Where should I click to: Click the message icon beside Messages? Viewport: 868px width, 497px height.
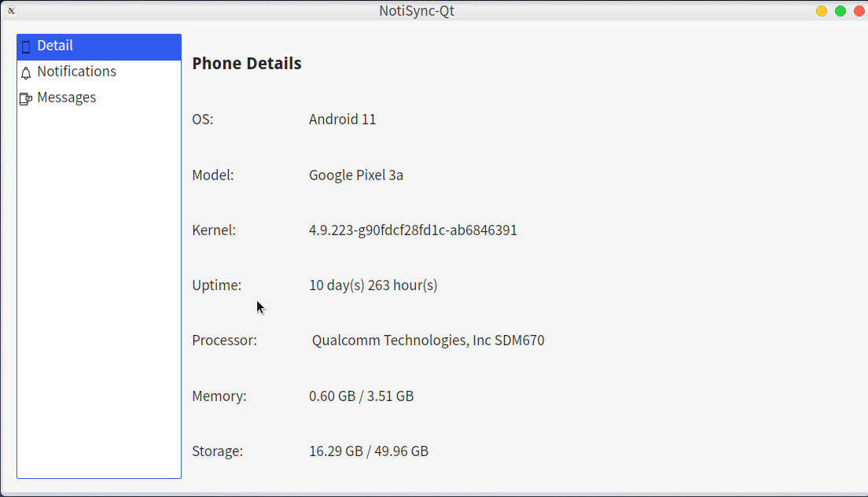(26, 98)
